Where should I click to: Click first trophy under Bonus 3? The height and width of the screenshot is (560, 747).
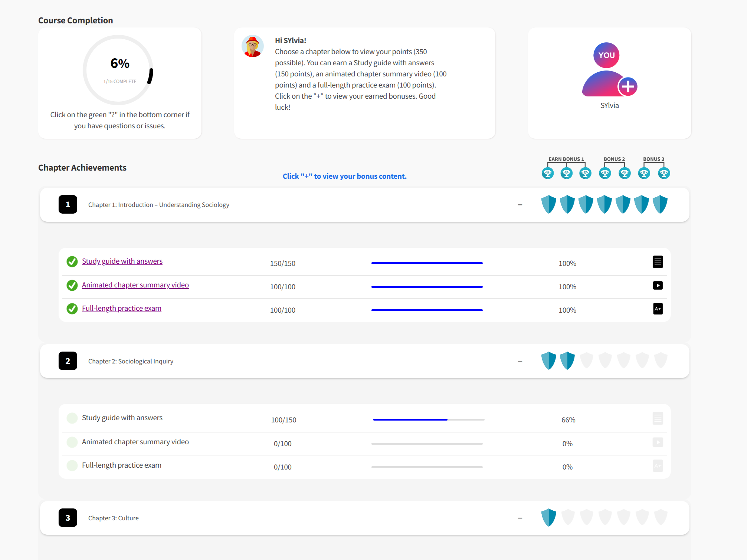[x=644, y=173]
